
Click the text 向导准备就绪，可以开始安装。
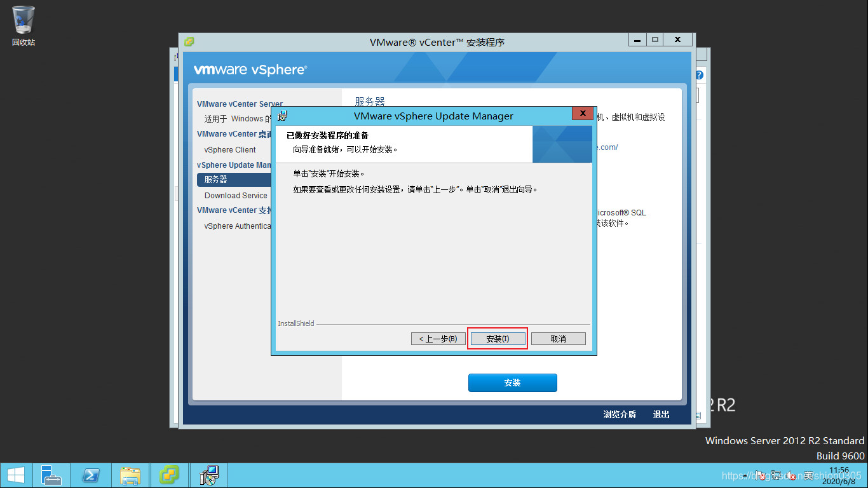345,150
